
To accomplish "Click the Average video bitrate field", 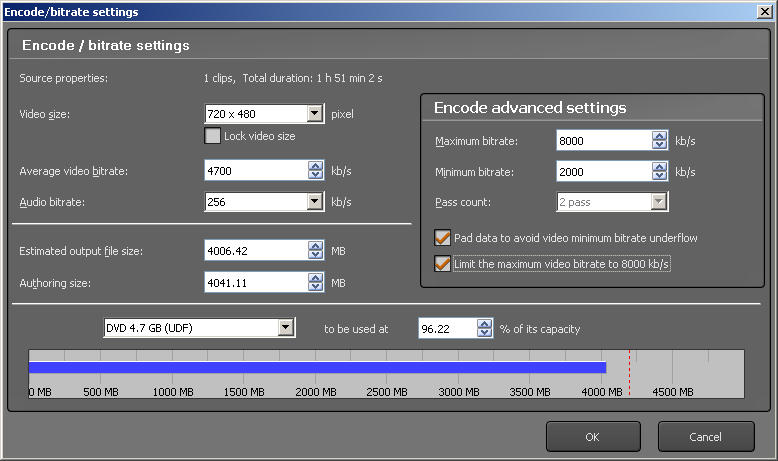I will [x=255, y=171].
